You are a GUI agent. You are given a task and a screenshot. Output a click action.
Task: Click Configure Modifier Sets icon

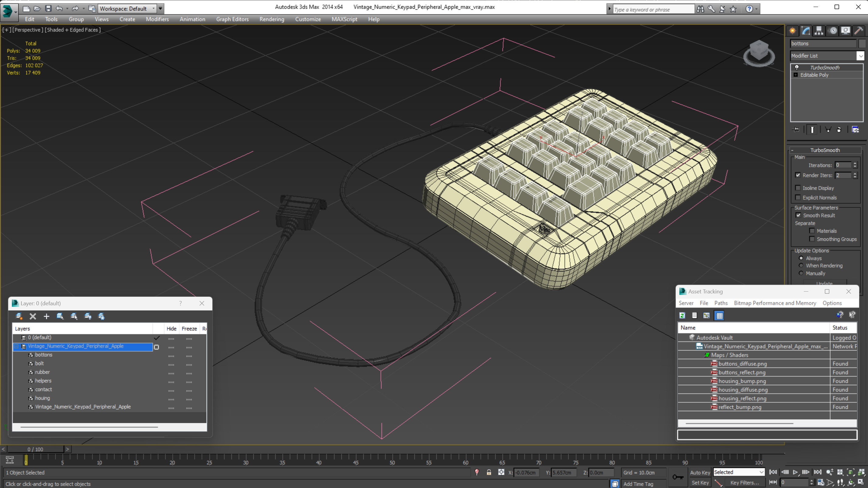(x=855, y=130)
